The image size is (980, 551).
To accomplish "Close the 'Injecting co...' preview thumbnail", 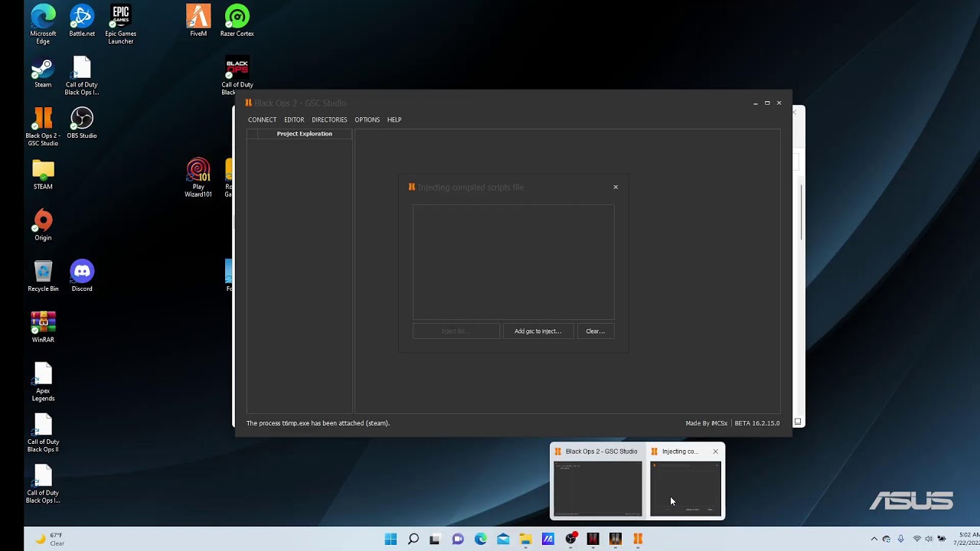I will point(716,452).
